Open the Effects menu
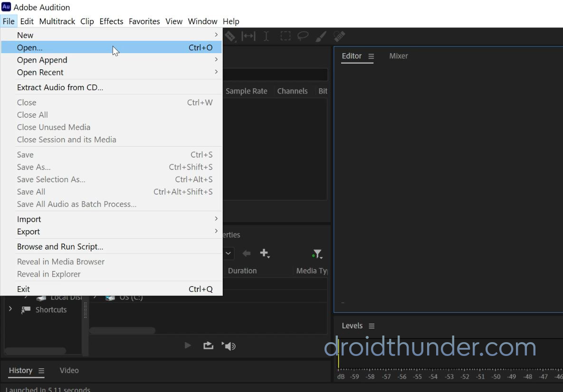This screenshot has height=392, width=563. (111, 21)
